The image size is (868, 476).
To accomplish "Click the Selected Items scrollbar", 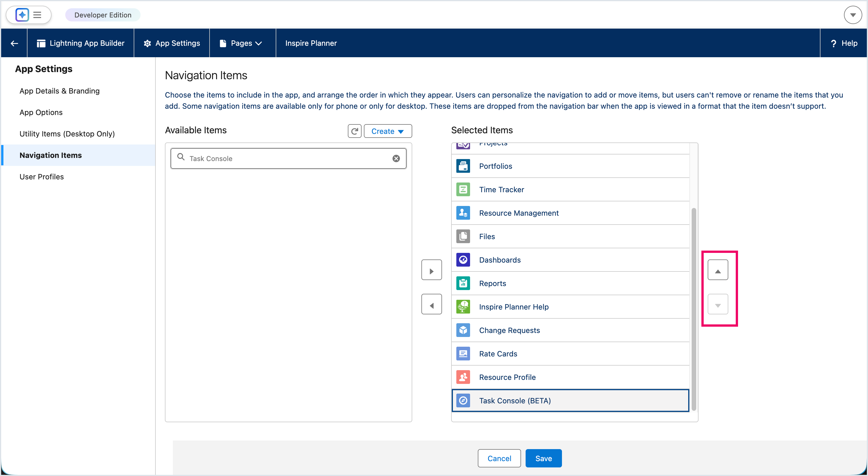I will pos(693,310).
